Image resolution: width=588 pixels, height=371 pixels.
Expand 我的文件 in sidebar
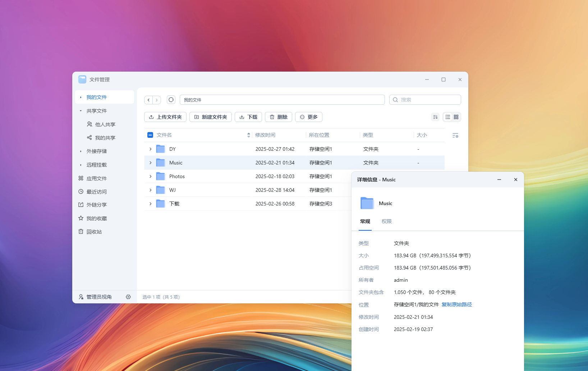(81, 97)
